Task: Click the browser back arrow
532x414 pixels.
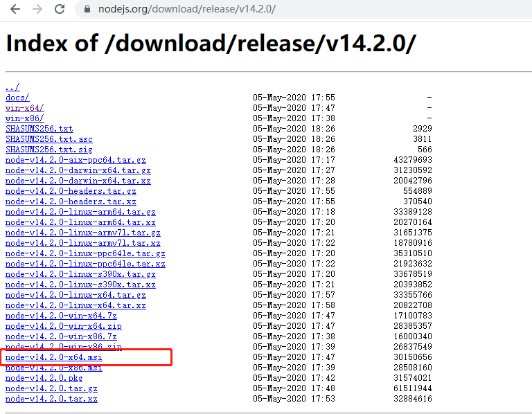Action: (x=15, y=9)
